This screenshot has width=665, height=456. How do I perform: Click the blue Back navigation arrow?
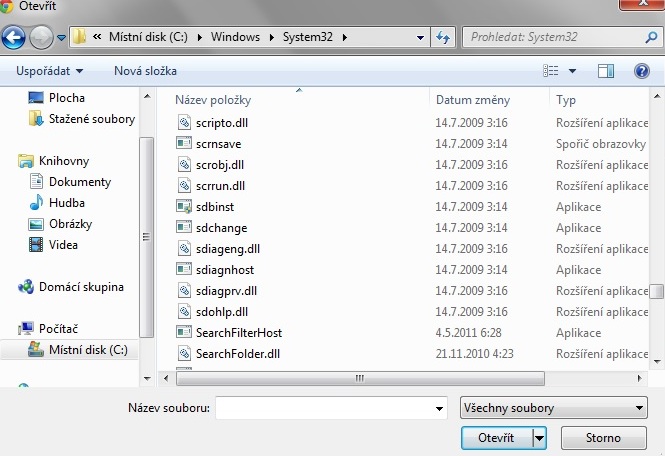point(13,38)
